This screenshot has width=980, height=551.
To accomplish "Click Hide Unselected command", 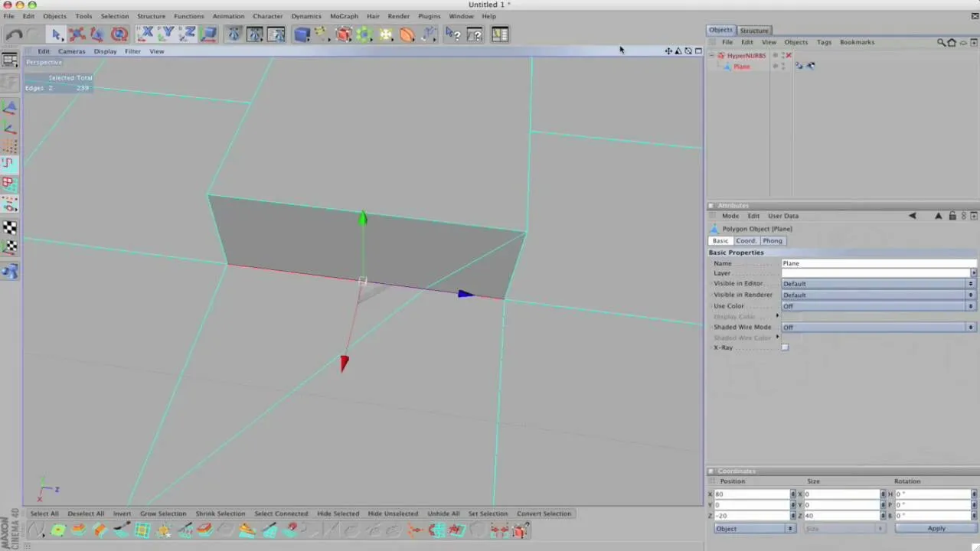I will (x=393, y=514).
